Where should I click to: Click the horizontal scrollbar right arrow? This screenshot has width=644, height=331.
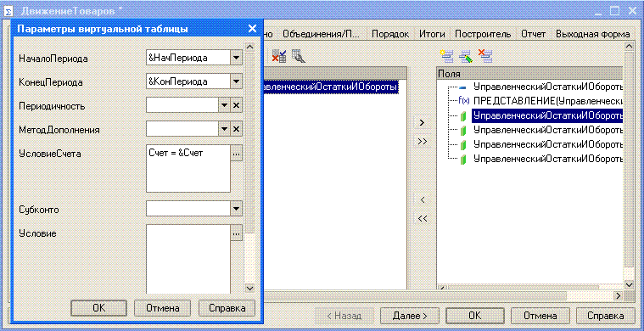[x=619, y=295]
